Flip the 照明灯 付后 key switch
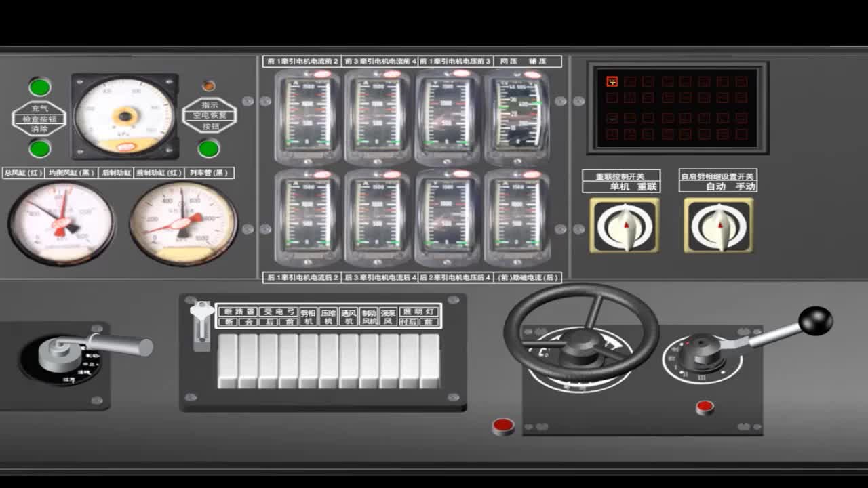Image resolution: width=868 pixels, height=488 pixels. coord(410,361)
